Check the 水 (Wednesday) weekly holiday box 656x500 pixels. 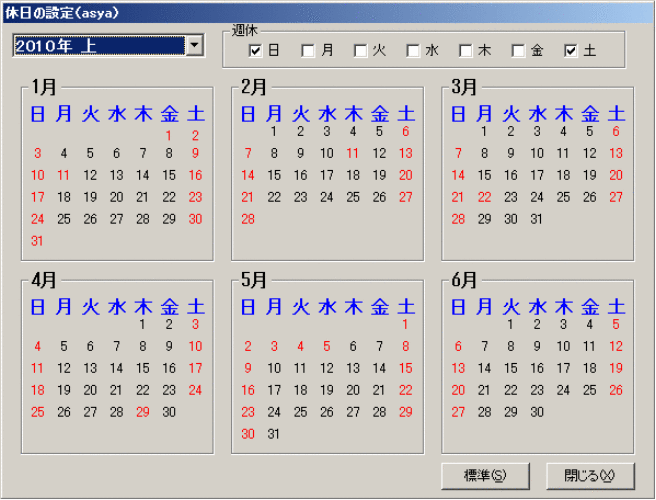tap(413, 50)
